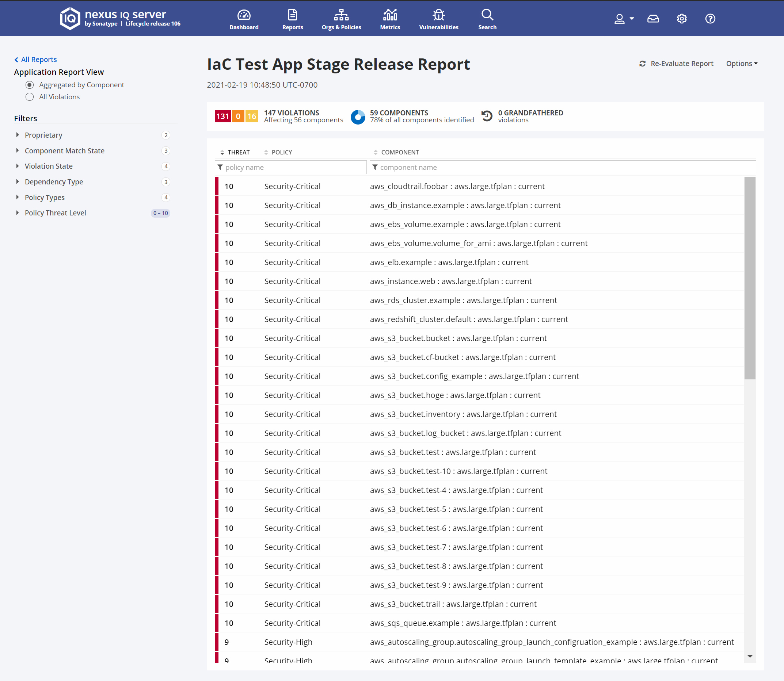Open the Options dropdown

[741, 64]
